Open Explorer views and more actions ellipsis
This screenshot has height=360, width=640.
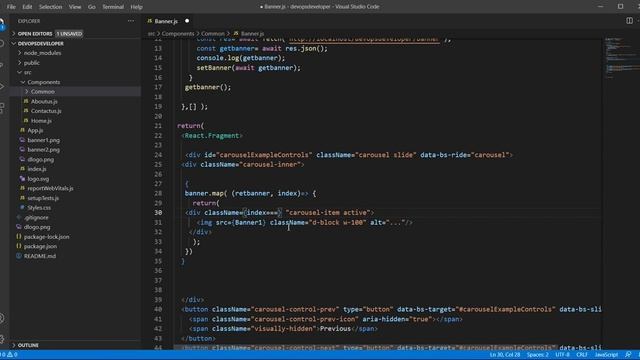131,21
